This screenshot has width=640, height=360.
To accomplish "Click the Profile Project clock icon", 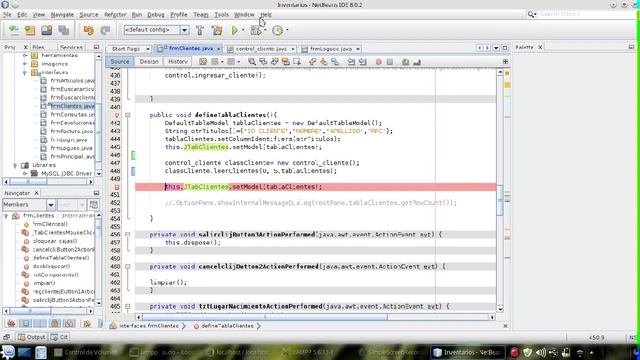I will click(278, 30).
